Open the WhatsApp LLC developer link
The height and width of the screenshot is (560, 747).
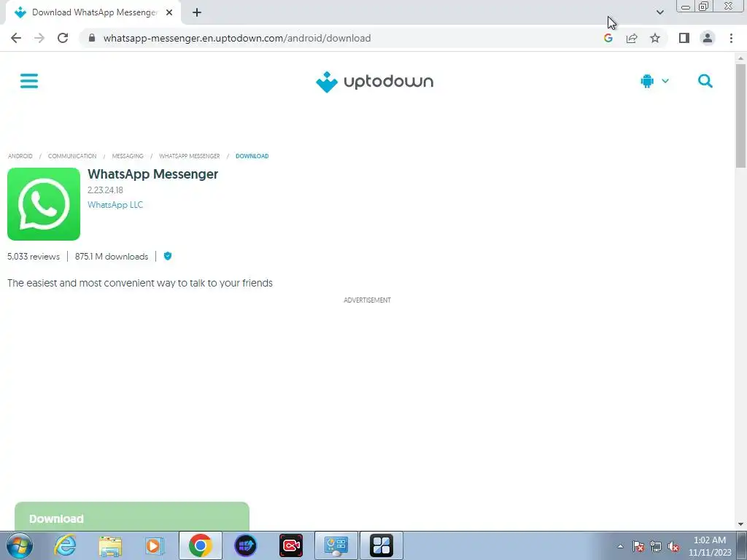(115, 205)
